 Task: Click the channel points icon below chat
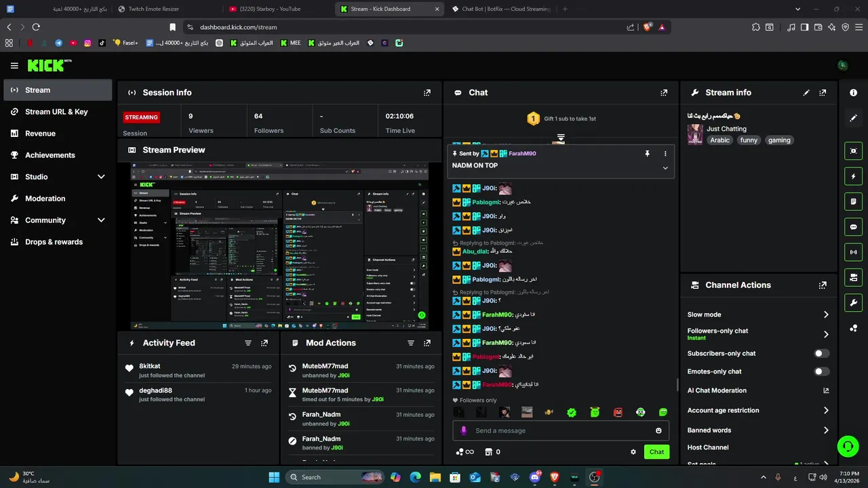pyautogui.click(x=465, y=452)
